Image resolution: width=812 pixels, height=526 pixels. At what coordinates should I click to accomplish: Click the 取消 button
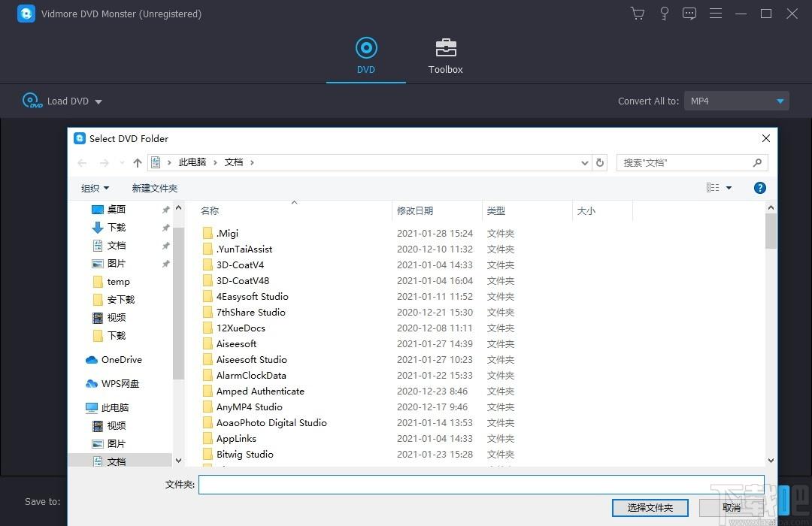pos(732,508)
